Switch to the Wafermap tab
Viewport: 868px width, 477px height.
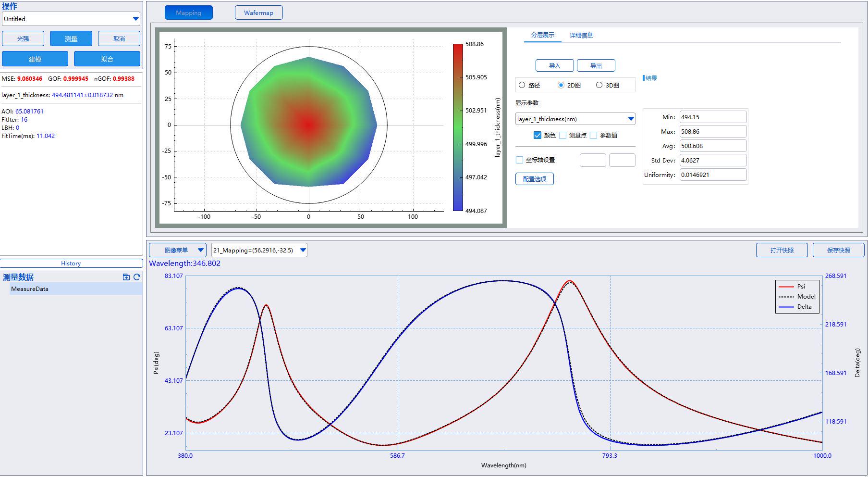point(258,13)
